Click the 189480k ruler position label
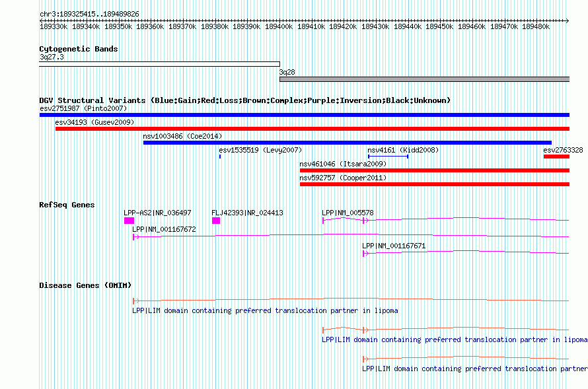Image resolution: width=588 pixels, height=389 pixels. 536,26
